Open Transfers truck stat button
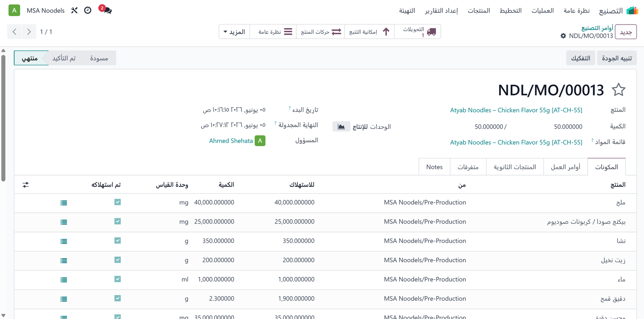Screen dimensions: 644x319 pyautogui.click(x=418, y=32)
